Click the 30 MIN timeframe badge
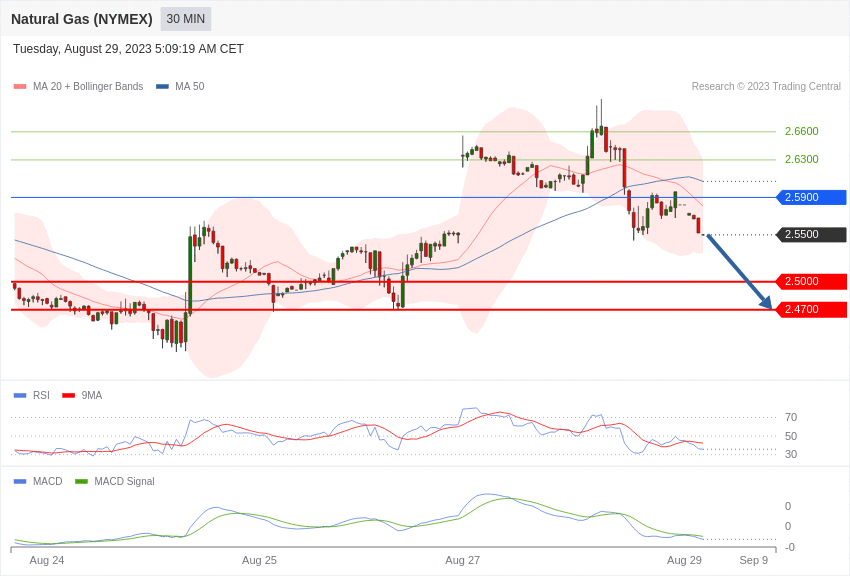 [x=185, y=19]
